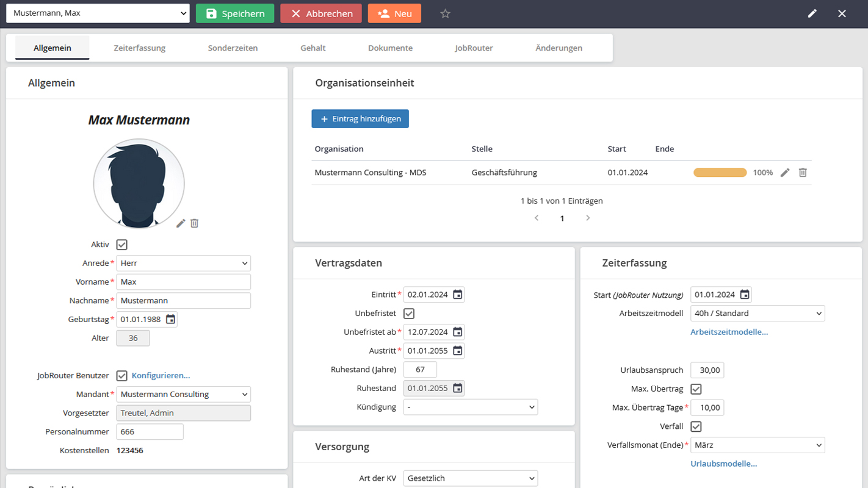Click the pencil edit icon in top bar
This screenshot has width=868, height=488.
pyautogui.click(x=812, y=13)
